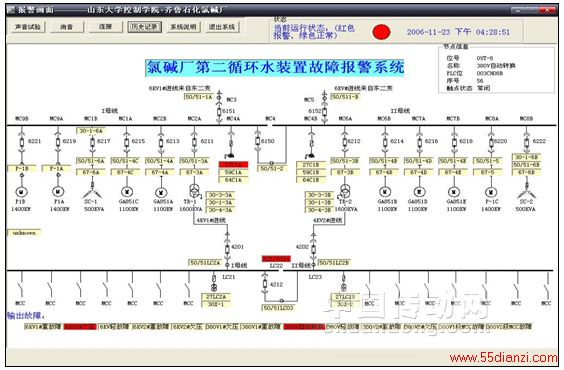Click the 退出系统 exit system button
The image size is (564, 370).
[222, 27]
